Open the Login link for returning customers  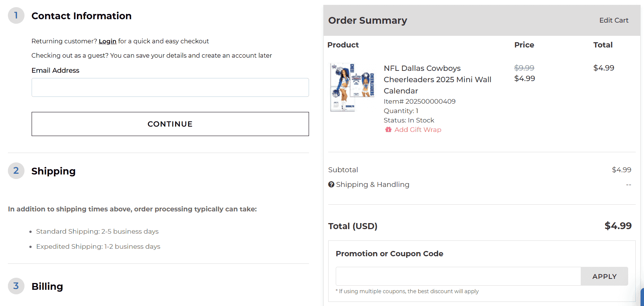pyautogui.click(x=107, y=41)
